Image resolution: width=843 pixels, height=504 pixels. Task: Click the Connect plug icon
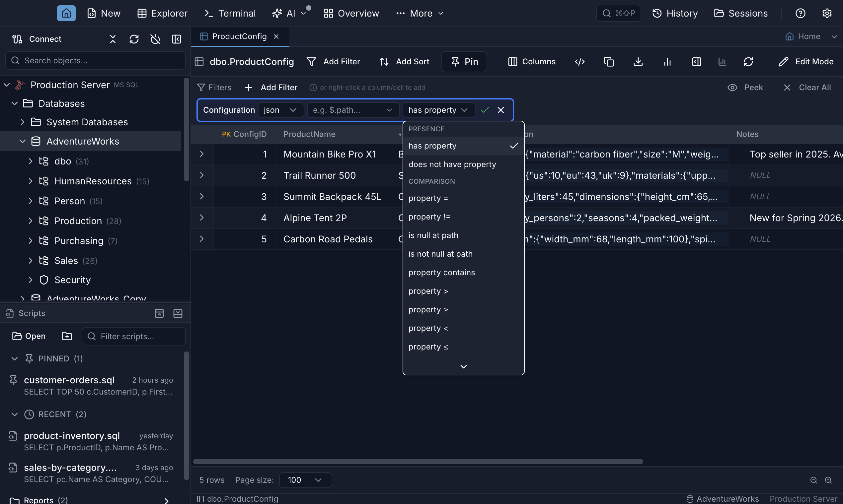point(17,39)
